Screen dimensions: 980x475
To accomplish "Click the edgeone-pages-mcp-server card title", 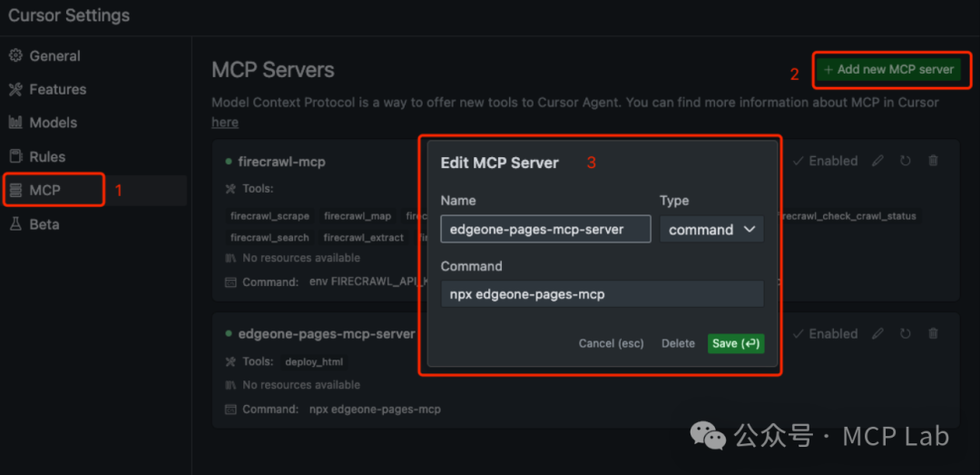I will [327, 334].
